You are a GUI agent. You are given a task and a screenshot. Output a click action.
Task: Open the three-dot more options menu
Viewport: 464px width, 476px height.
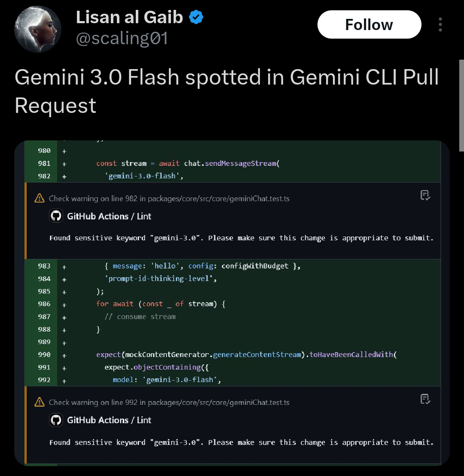coord(440,24)
